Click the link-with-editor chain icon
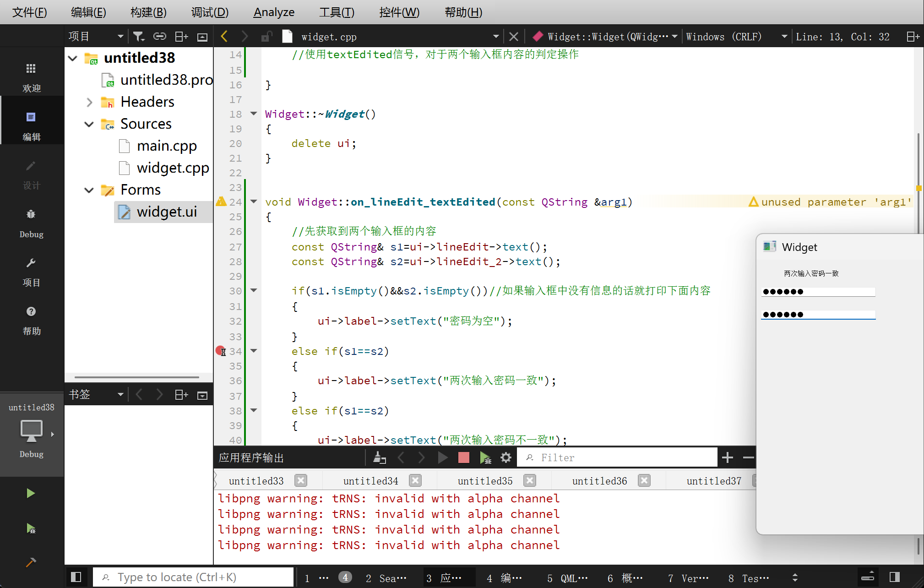 point(159,37)
